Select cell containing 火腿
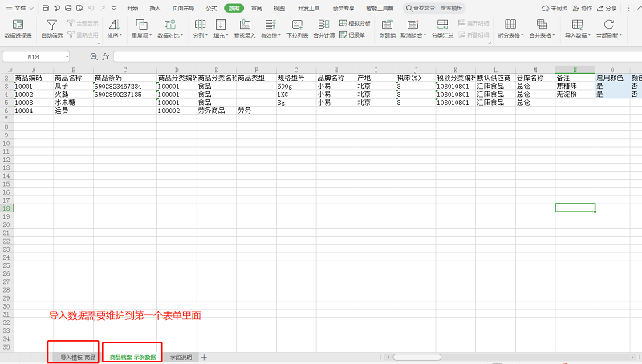The image size is (642, 364). click(x=74, y=95)
